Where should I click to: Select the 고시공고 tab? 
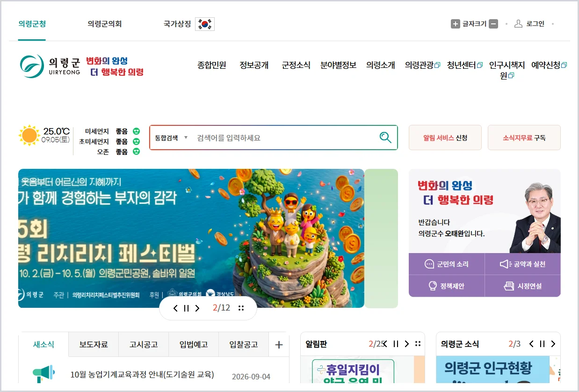coord(144,345)
